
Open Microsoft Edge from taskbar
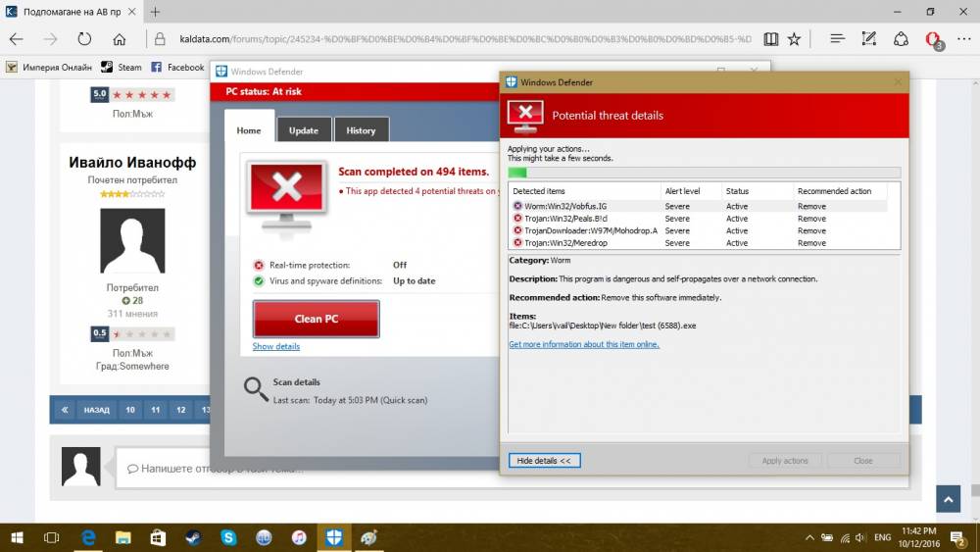point(88,537)
